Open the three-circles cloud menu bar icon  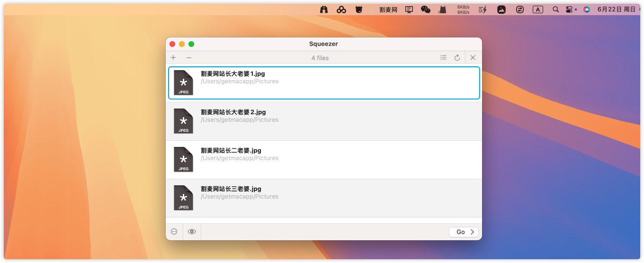point(341,9)
